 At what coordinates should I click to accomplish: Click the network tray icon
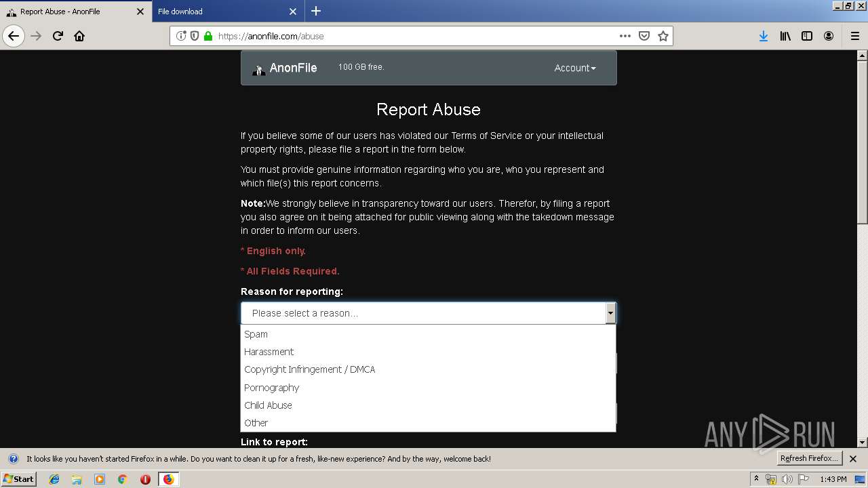pos(771,479)
